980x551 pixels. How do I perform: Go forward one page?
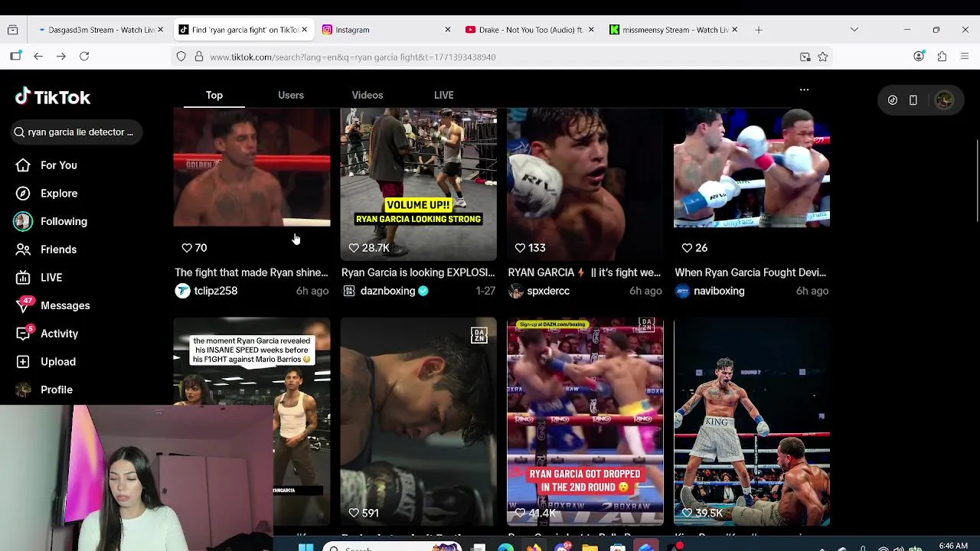pos(61,57)
